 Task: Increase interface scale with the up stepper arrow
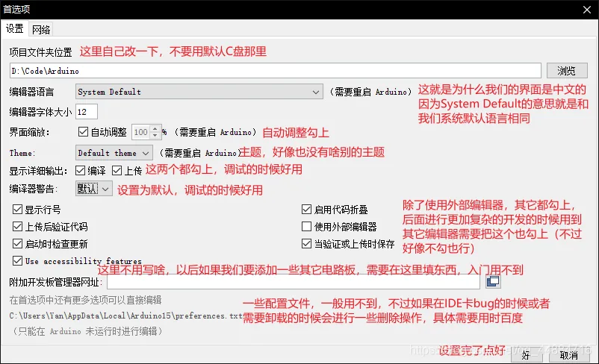click(x=155, y=129)
